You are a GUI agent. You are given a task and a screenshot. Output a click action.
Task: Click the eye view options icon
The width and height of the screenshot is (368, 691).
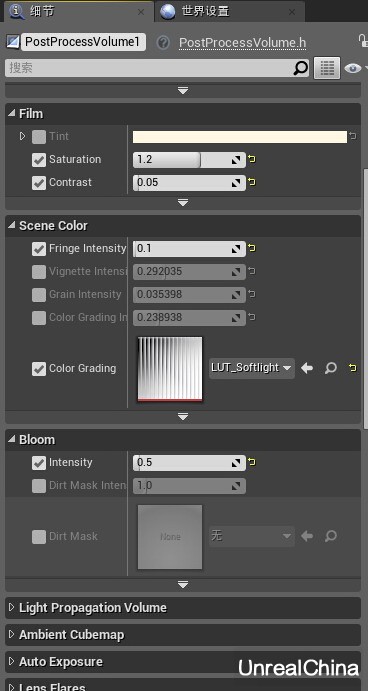tap(353, 68)
